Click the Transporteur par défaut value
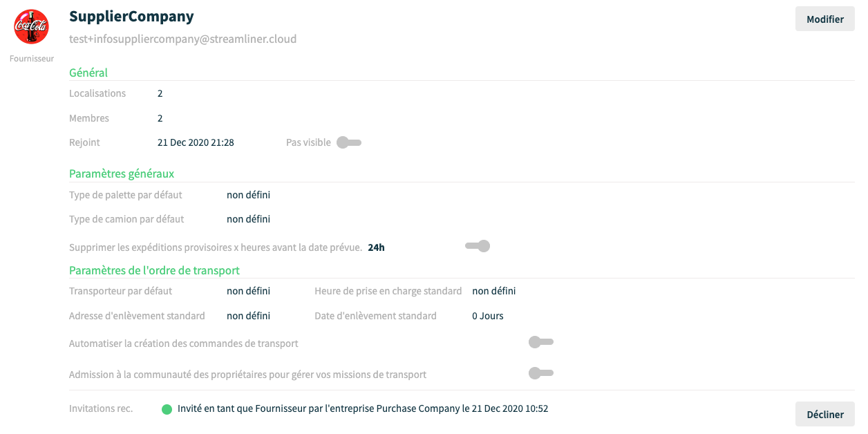 pyautogui.click(x=248, y=291)
